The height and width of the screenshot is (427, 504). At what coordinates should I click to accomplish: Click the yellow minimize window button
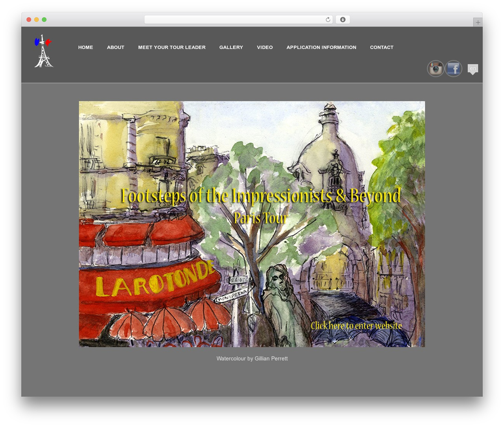[36, 20]
